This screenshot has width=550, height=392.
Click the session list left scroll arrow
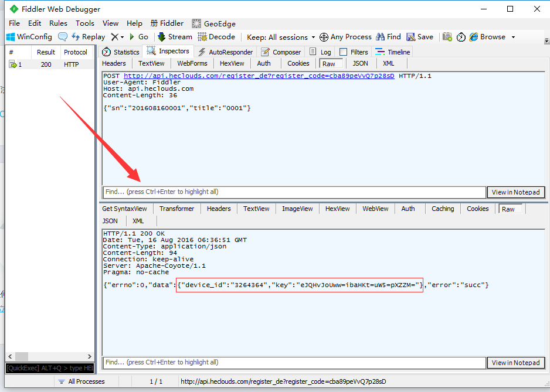pyautogui.click(x=10, y=356)
